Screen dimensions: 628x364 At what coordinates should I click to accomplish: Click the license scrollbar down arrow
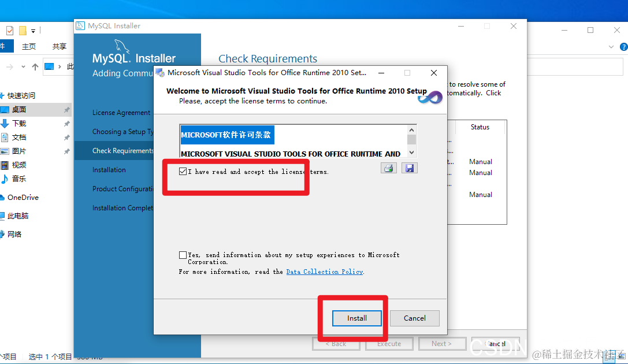tap(411, 153)
